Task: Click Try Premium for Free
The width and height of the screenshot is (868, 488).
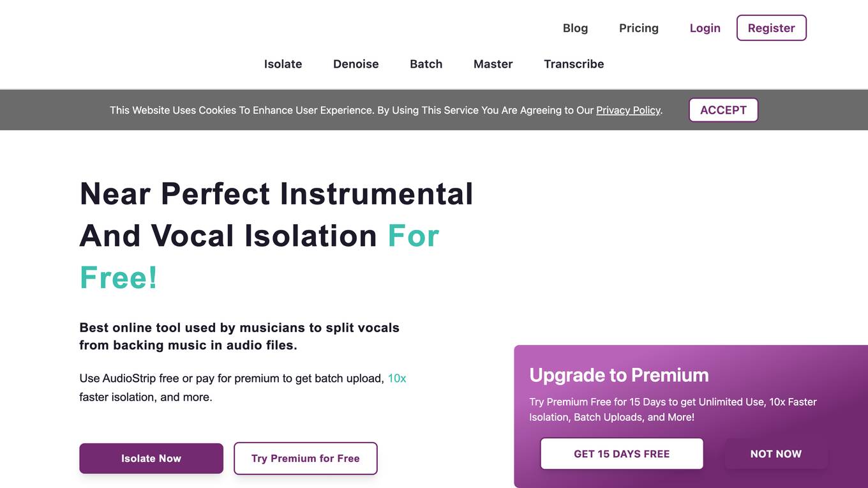Action: (305, 459)
